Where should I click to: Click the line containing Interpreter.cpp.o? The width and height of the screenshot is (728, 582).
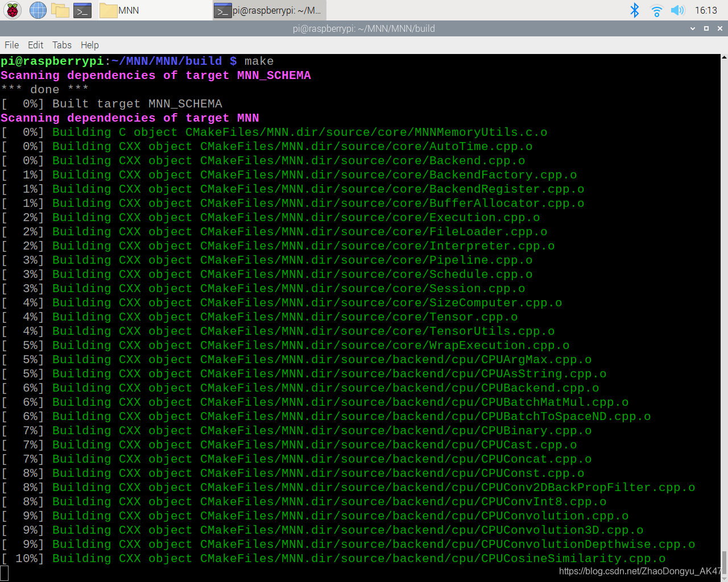click(278, 246)
